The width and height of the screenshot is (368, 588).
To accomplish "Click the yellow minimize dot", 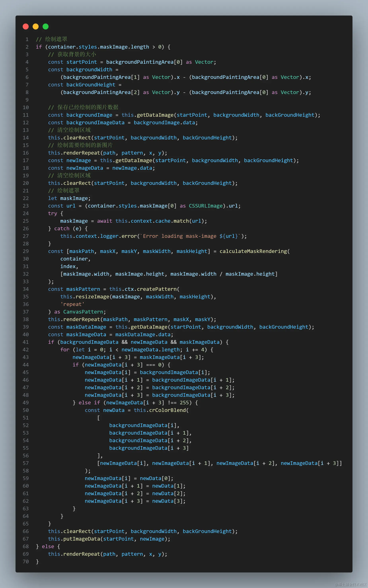I will click(x=36, y=26).
